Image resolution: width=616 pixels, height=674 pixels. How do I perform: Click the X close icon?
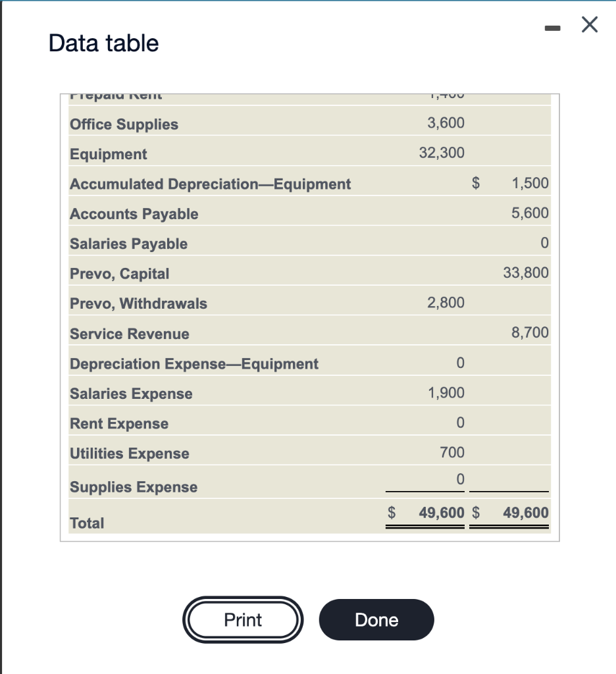[x=588, y=24]
